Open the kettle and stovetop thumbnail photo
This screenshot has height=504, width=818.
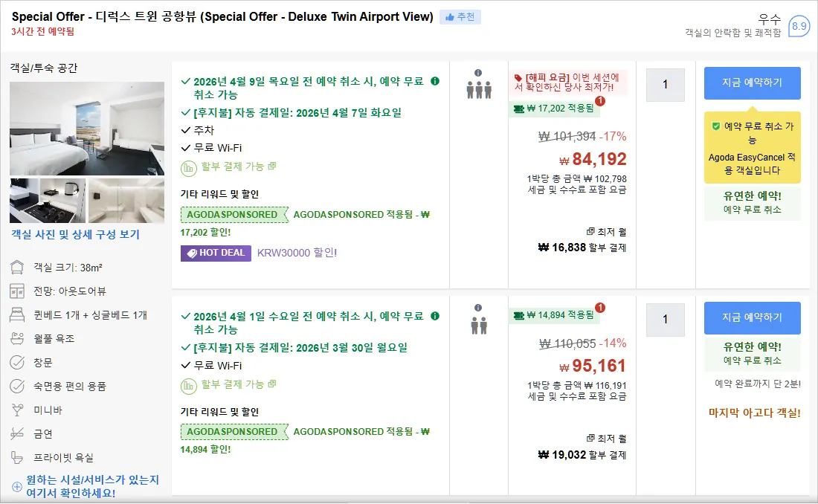pos(48,201)
